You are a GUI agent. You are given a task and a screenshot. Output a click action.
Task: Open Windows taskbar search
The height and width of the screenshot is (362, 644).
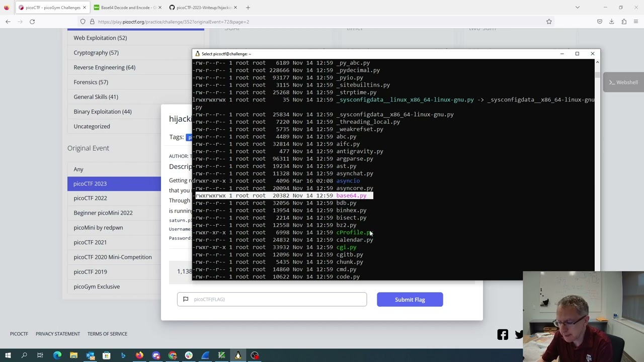pos(24,355)
